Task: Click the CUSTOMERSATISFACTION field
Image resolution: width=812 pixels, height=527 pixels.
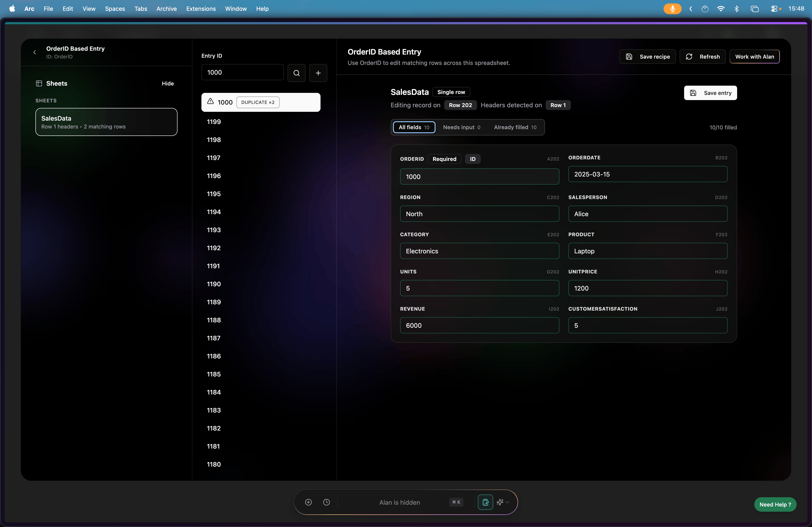Action: coord(648,325)
